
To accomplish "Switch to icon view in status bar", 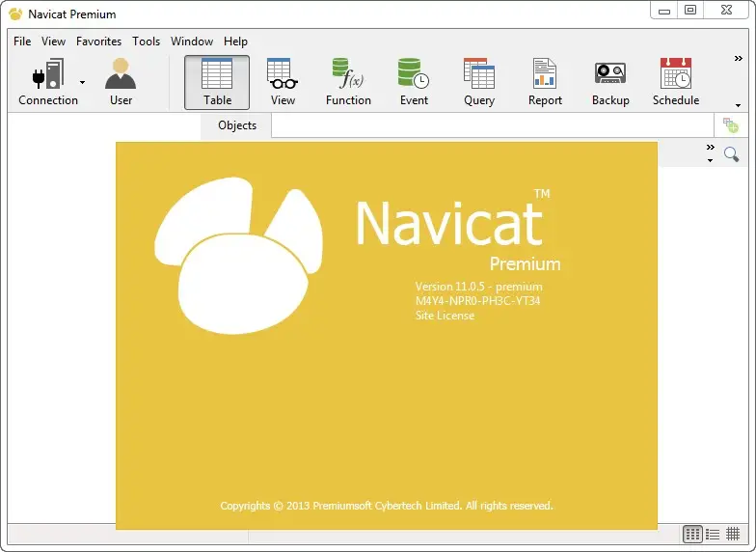I will tap(692, 535).
